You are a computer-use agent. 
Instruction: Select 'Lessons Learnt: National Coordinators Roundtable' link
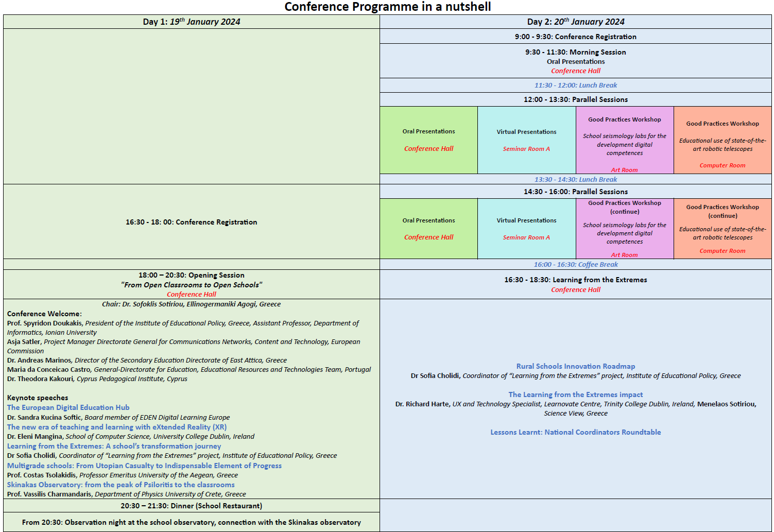point(575,432)
